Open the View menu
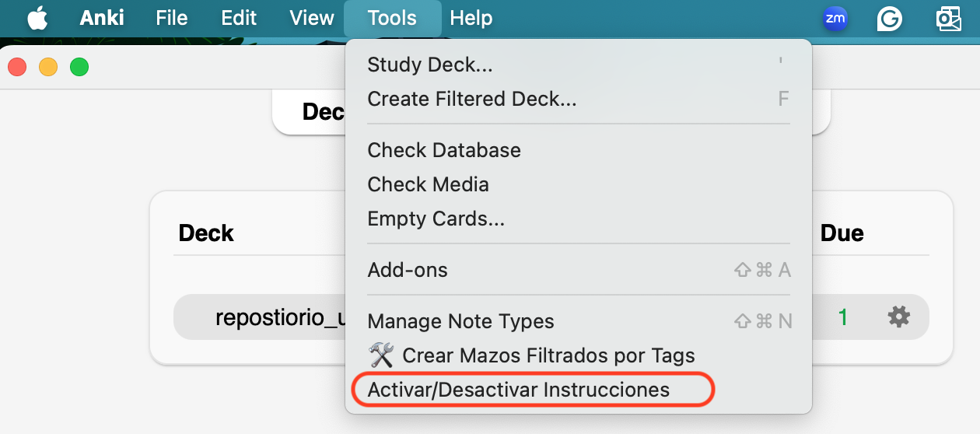The width and height of the screenshot is (980, 434). (312, 18)
